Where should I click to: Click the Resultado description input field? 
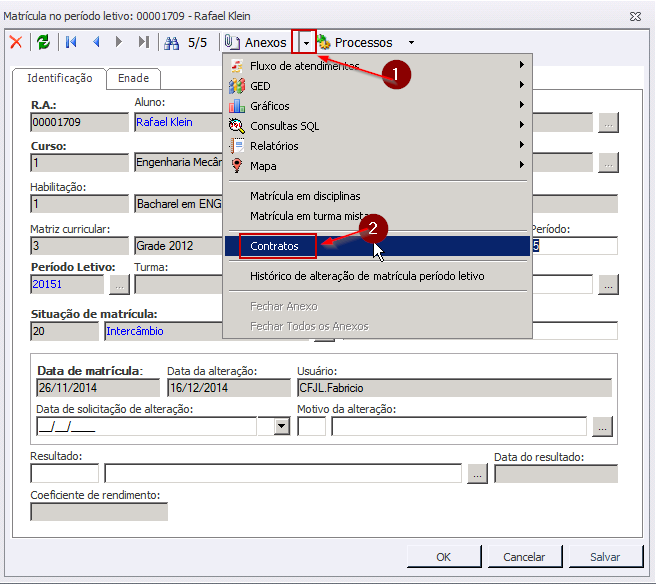[x=283, y=474]
